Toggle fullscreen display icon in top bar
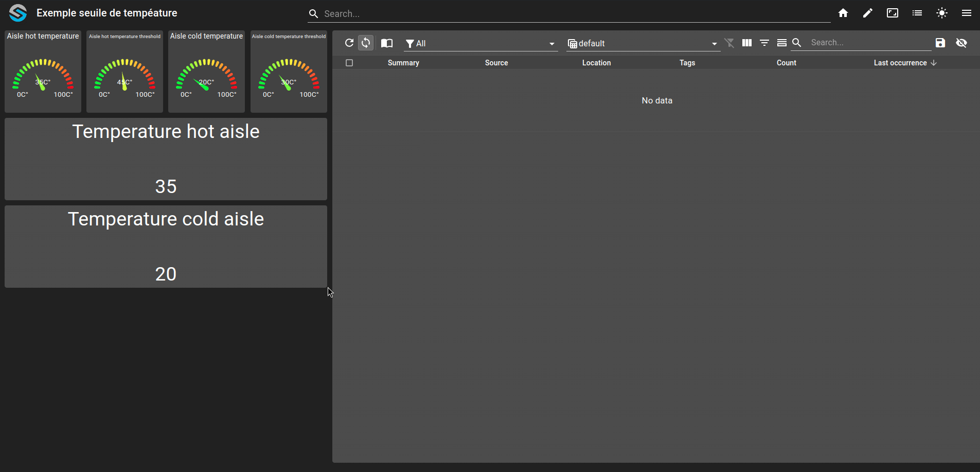 pos(892,13)
